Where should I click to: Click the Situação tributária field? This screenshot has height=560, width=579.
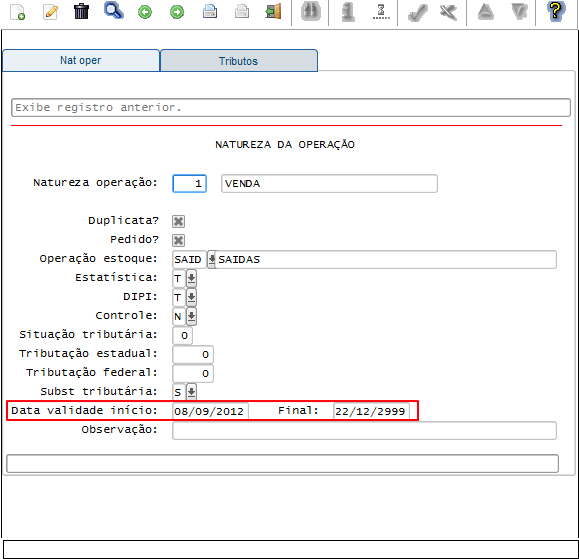click(x=182, y=336)
